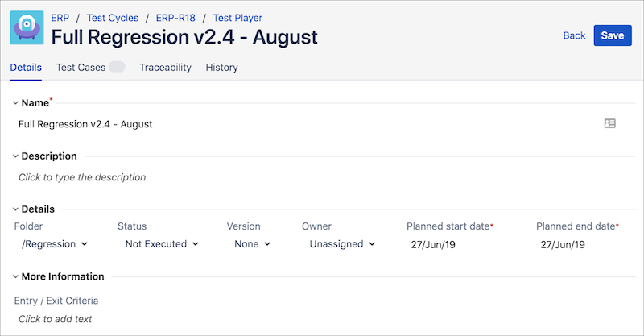The height and width of the screenshot is (336, 644).
Task: Click the ERP project avatar icon
Action: 27,28
